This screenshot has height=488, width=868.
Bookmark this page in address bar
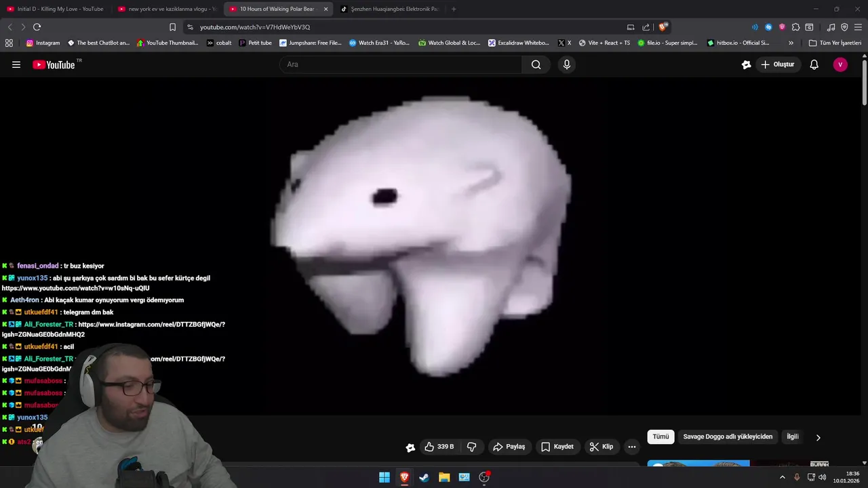point(172,27)
